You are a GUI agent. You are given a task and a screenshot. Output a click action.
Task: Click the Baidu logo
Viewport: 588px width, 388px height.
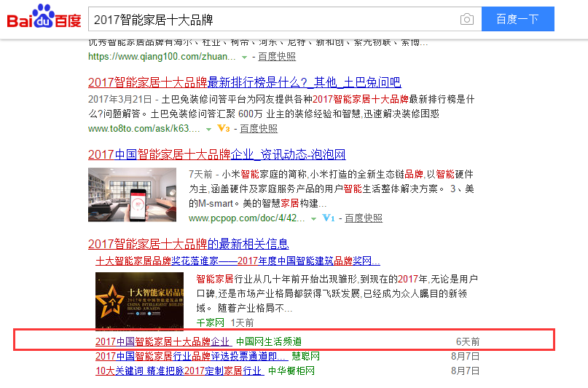44,17
